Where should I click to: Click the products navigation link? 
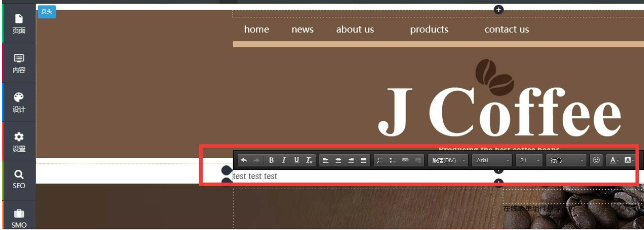tap(429, 29)
